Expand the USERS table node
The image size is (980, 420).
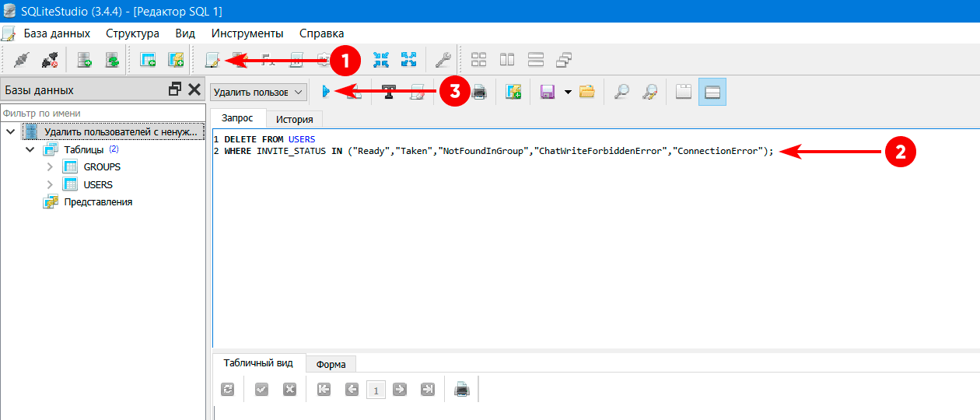50,184
